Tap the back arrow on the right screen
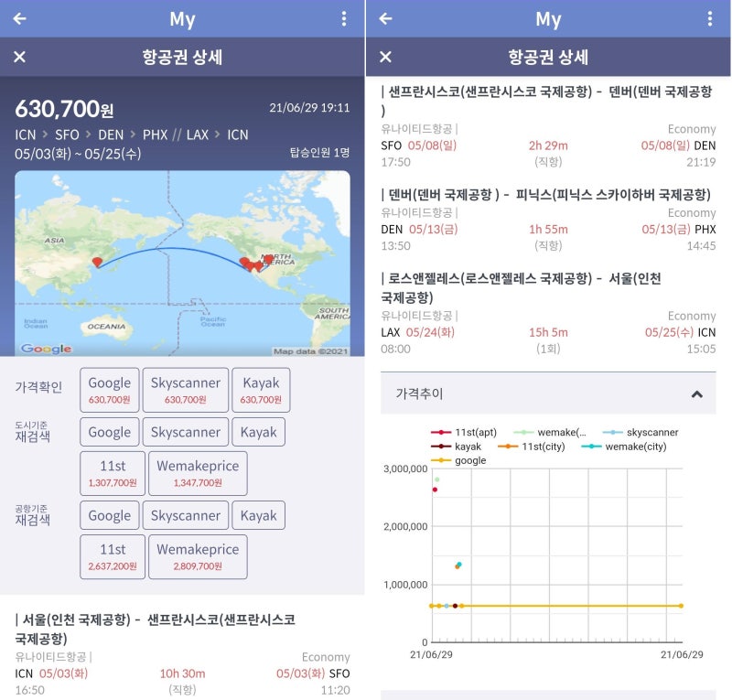732x700 pixels. [x=385, y=18]
